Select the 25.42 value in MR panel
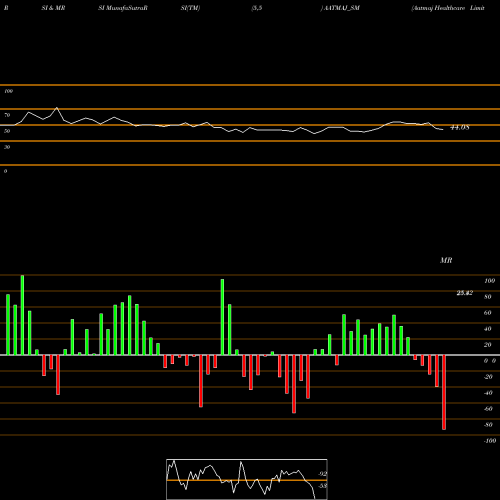The height and width of the screenshot is (500, 500). coord(465,293)
